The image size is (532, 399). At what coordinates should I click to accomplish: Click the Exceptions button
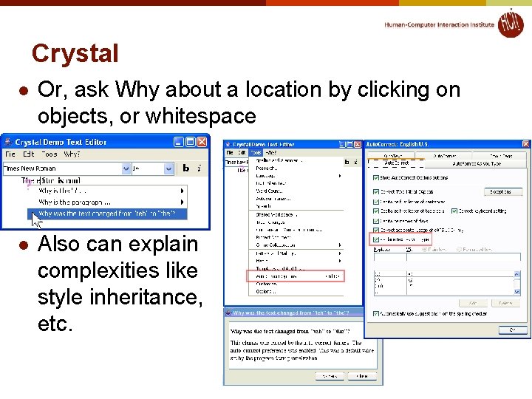click(503, 191)
